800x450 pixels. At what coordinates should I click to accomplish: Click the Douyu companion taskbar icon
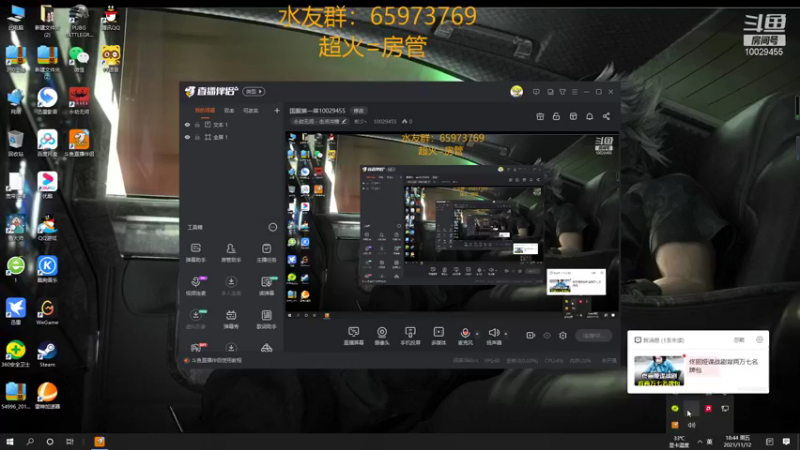[99, 442]
